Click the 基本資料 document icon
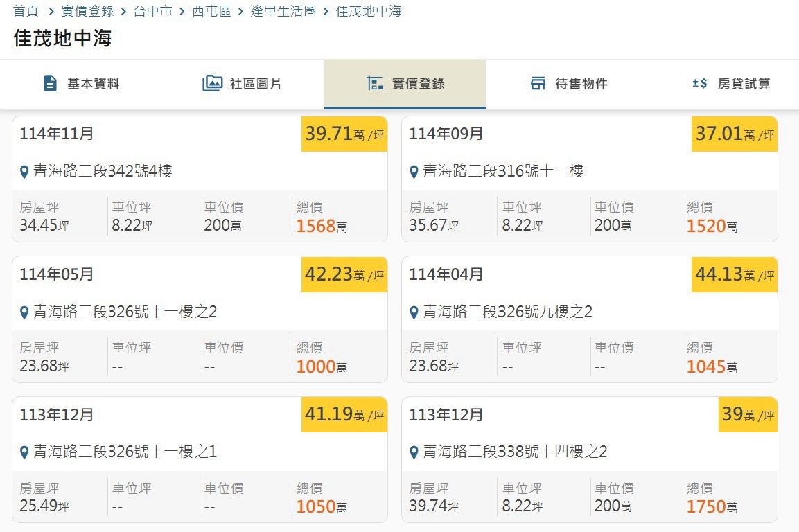The width and height of the screenshot is (799, 532). click(50, 84)
